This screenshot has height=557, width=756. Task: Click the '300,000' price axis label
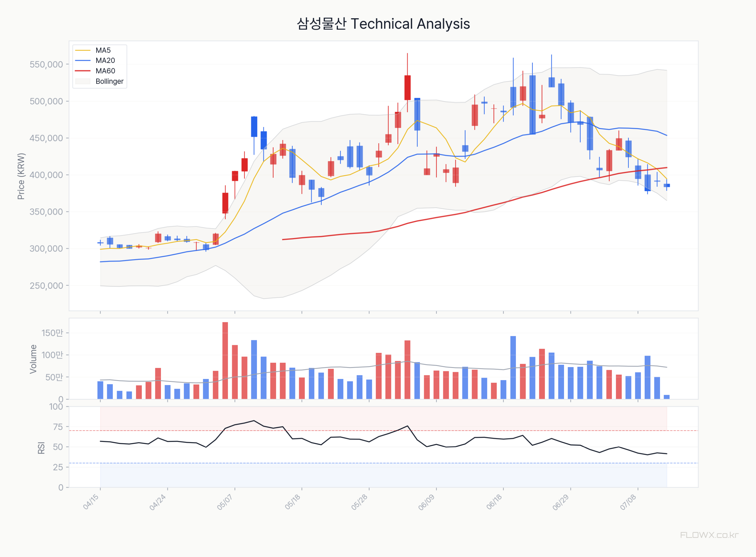[x=47, y=249]
